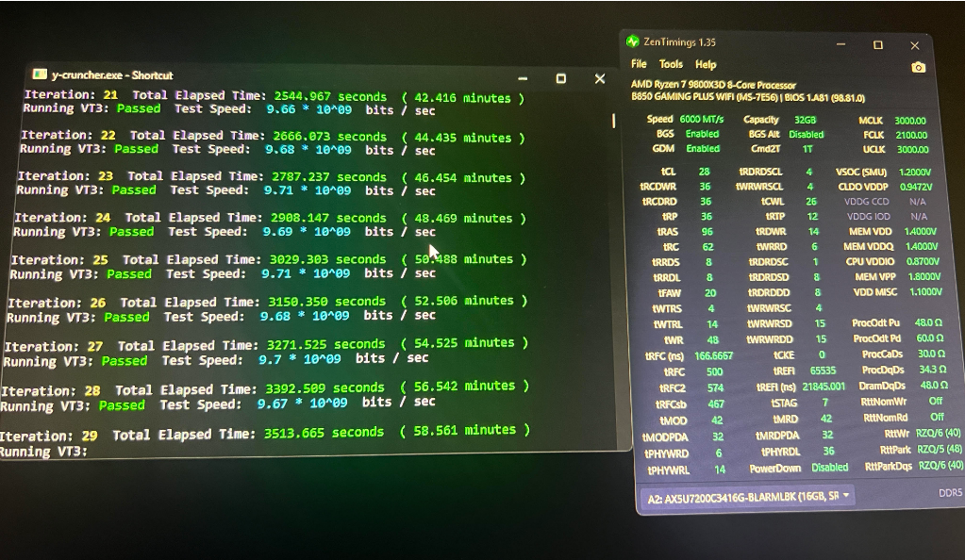
Task: Click the tREFI value 65535
Action: 823,371
